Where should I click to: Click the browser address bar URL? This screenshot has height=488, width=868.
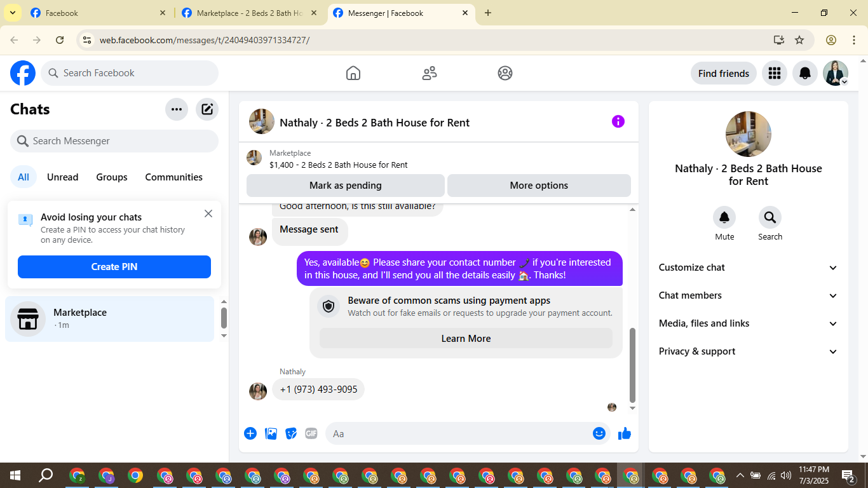click(x=205, y=40)
